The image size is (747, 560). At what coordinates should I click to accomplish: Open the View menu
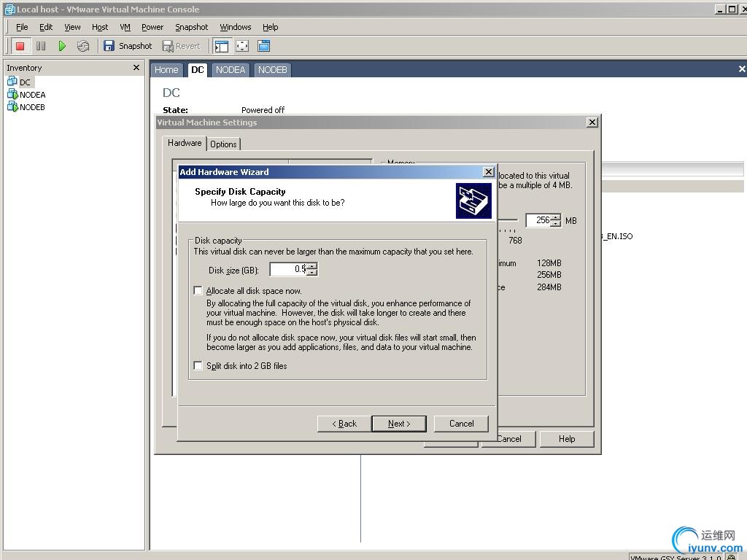click(72, 27)
